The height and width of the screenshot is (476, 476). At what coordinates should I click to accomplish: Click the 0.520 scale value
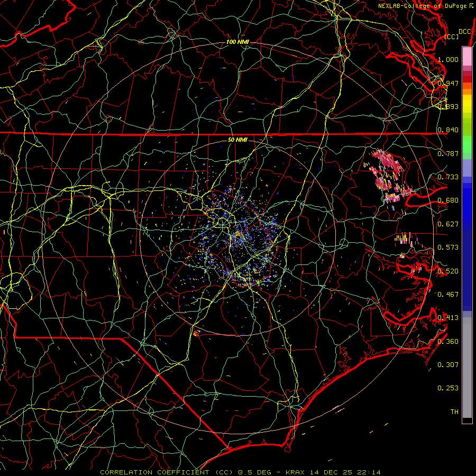pyautogui.click(x=448, y=271)
